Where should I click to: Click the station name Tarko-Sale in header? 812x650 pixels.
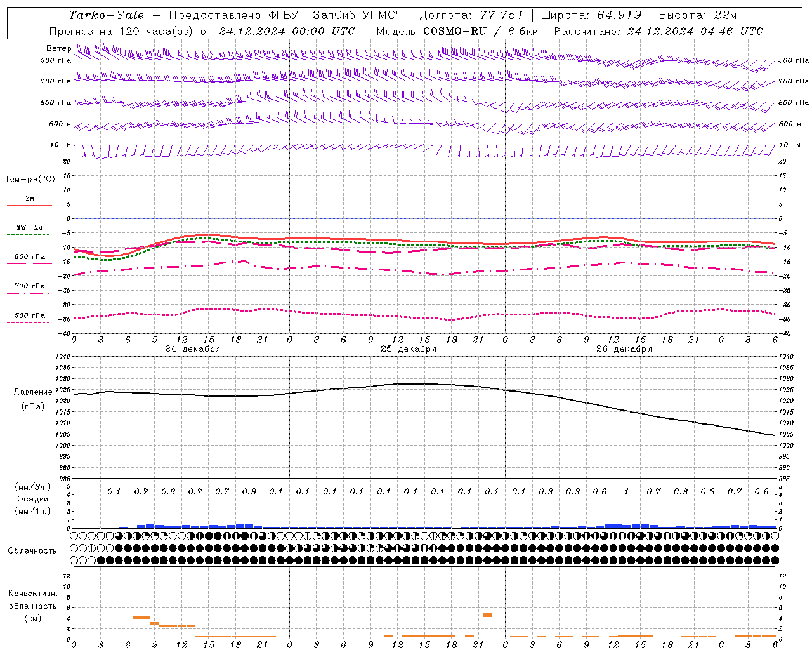click(x=106, y=15)
